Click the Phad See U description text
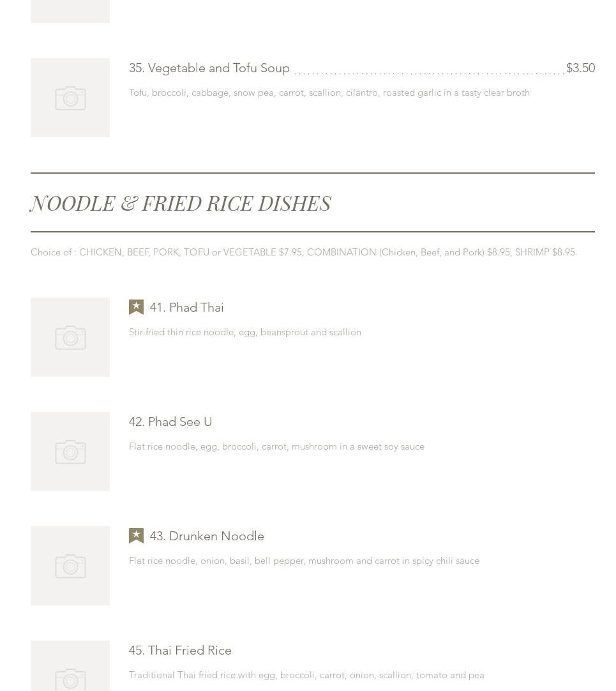The width and height of the screenshot is (616, 691). point(276,446)
